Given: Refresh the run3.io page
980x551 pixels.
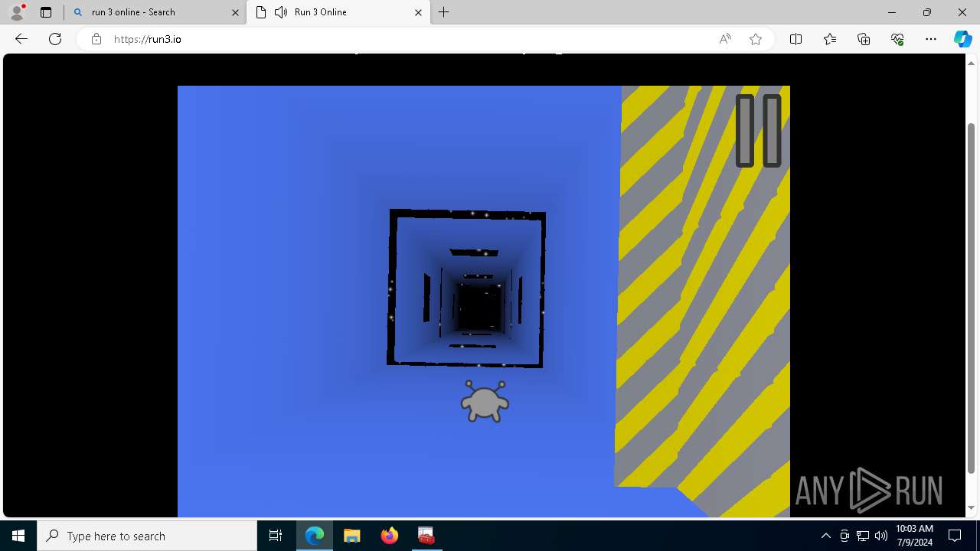Looking at the screenshot, I should [55, 39].
